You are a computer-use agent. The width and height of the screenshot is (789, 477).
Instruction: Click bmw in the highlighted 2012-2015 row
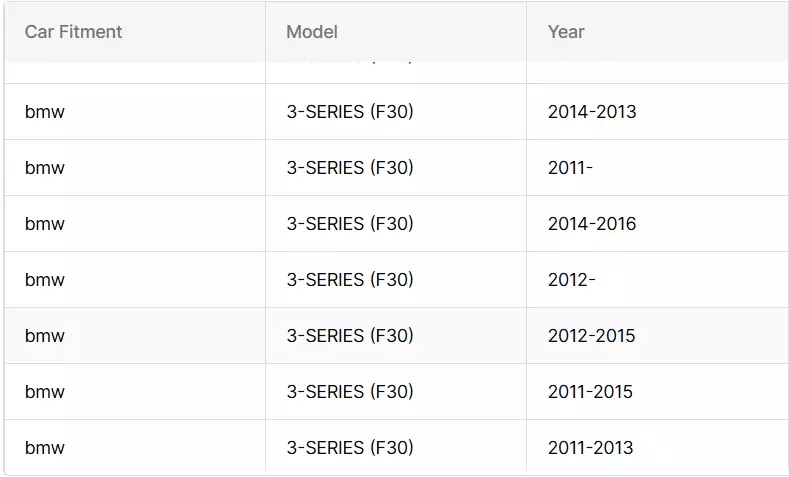pyautogui.click(x=45, y=336)
